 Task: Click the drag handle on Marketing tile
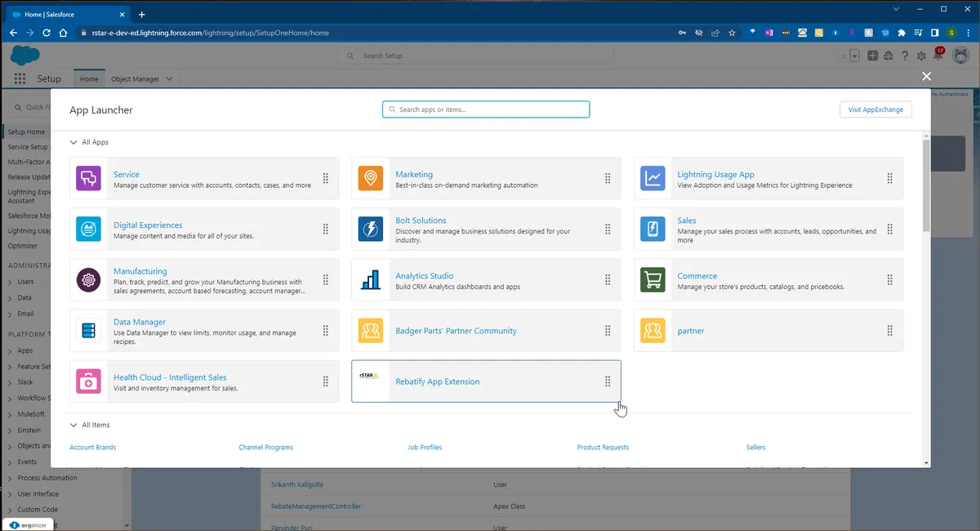[x=608, y=178]
